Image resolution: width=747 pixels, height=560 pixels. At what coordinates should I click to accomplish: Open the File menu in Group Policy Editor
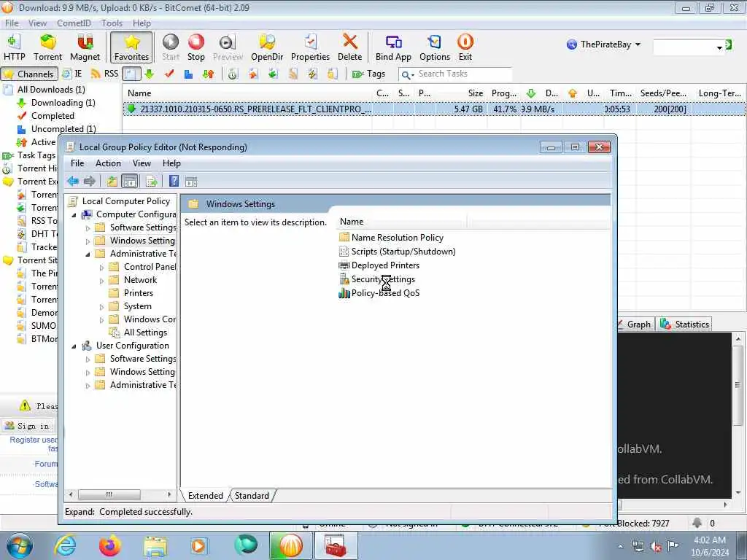77,163
